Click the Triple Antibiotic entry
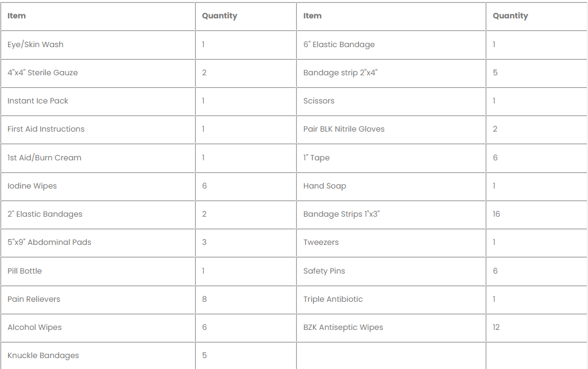 (x=333, y=299)
